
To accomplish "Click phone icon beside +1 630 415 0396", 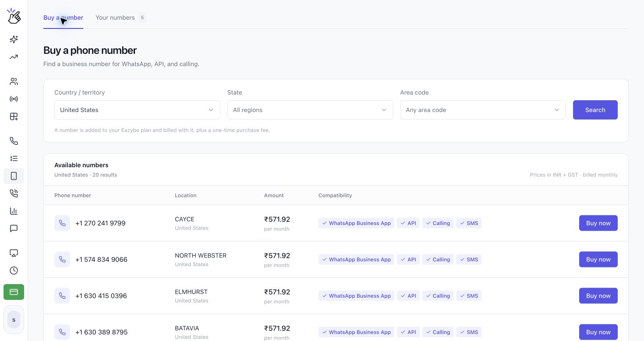I will pyautogui.click(x=62, y=296).
